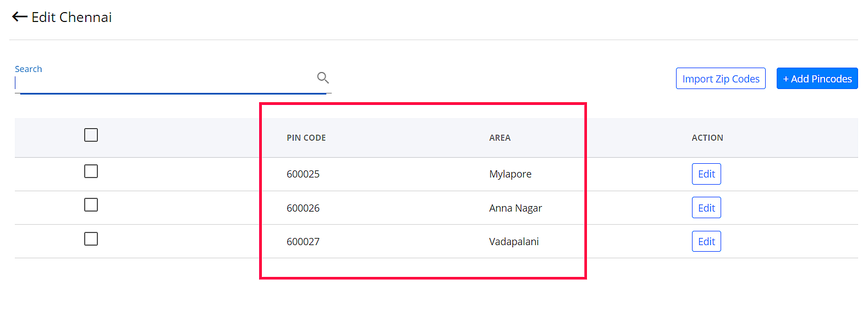Click the AREA column header
The image size is (868, 327).
[x=500, y=138]
